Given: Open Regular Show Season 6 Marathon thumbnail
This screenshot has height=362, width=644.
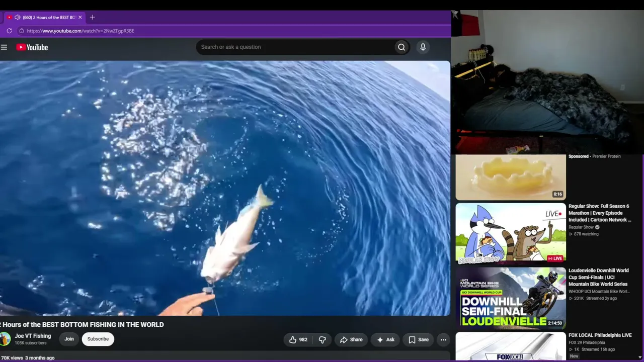Looking at the screenshot, I should point(511,234).
